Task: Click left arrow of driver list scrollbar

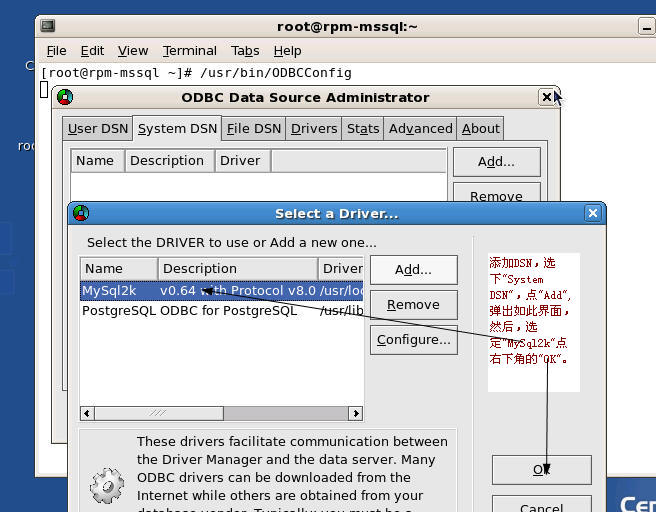Action: (x=87, y=413)
